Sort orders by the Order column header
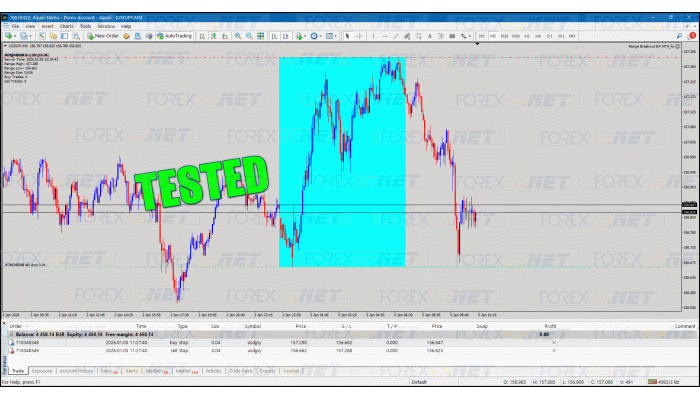The height and width of the screenshot is (400, 700). (x=16, y=326)
